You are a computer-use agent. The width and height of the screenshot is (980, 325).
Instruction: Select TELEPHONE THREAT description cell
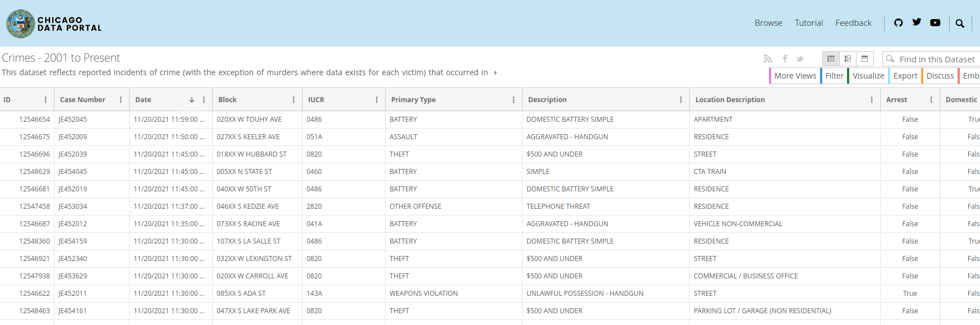(x=606, y=207)
